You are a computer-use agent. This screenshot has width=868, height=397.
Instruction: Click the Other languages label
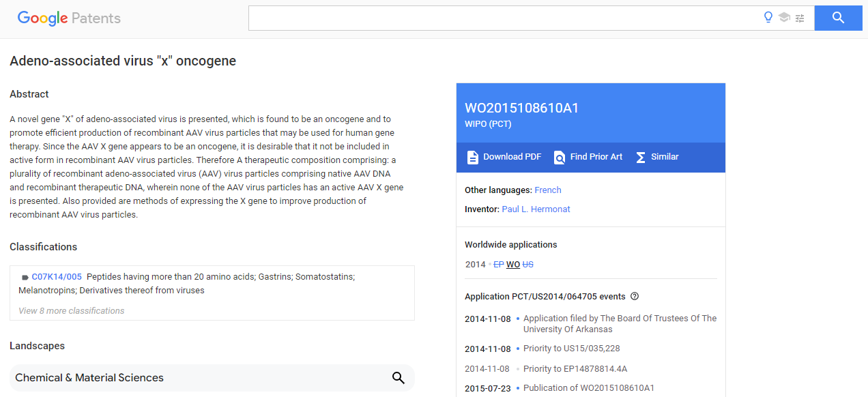coord(498,190)
